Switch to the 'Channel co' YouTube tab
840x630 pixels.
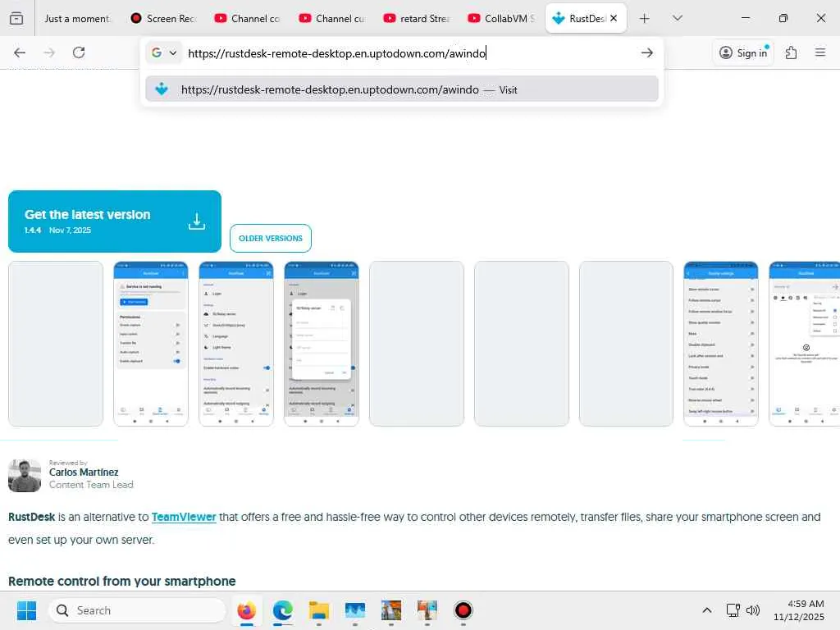tap(249, 18)
